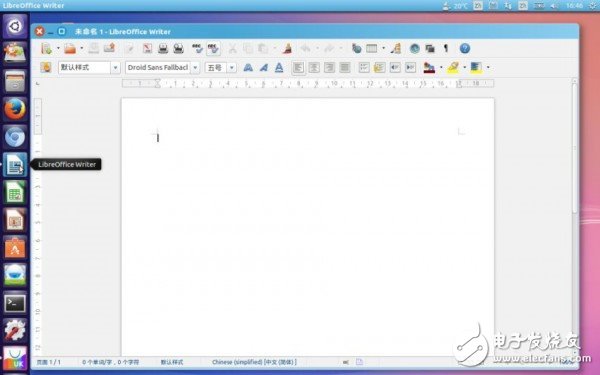
Task: Expand the paragraph style dropdown arrow
Action: pyautogui.click(x=115, y=68)
